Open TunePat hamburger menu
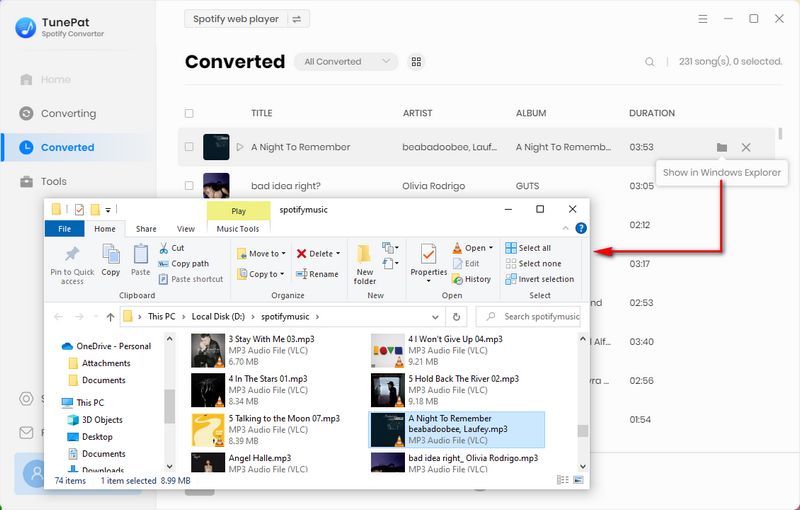 tap(703, 19)
